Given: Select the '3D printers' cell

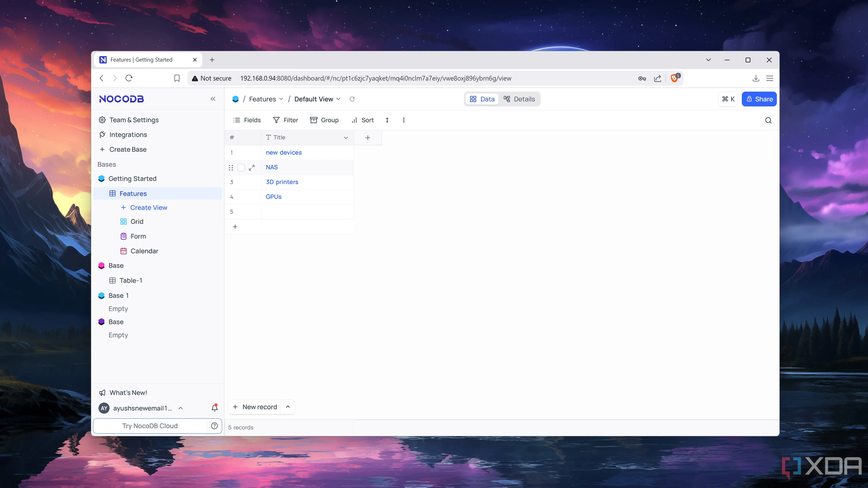Looking at the screenshot, I should tap(307, 182).
